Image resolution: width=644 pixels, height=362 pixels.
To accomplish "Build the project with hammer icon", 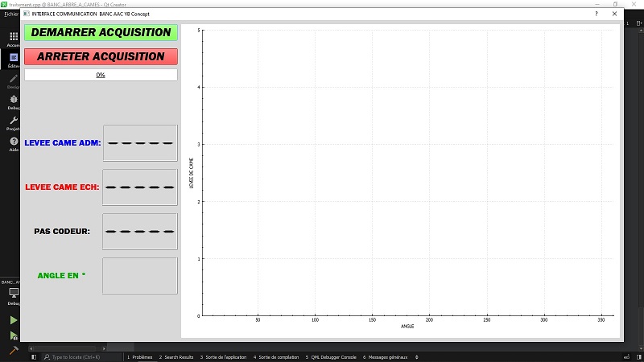I will coord(13,351).
